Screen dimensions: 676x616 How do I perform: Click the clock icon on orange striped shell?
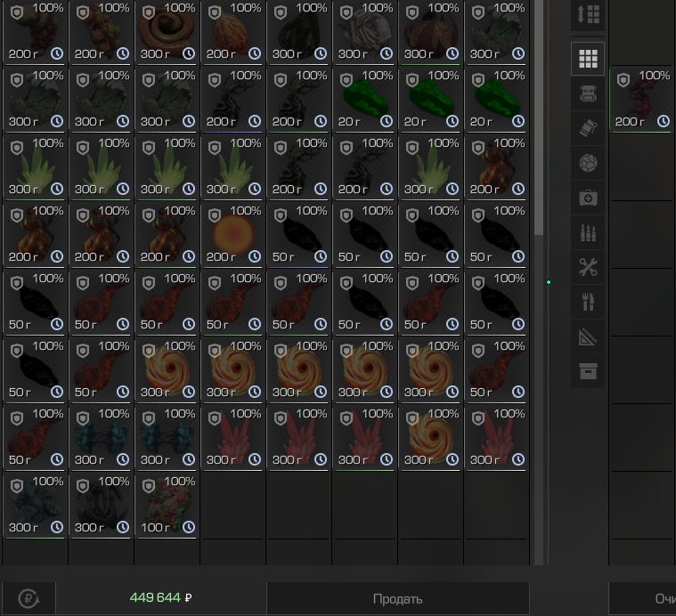pos(255,53)
